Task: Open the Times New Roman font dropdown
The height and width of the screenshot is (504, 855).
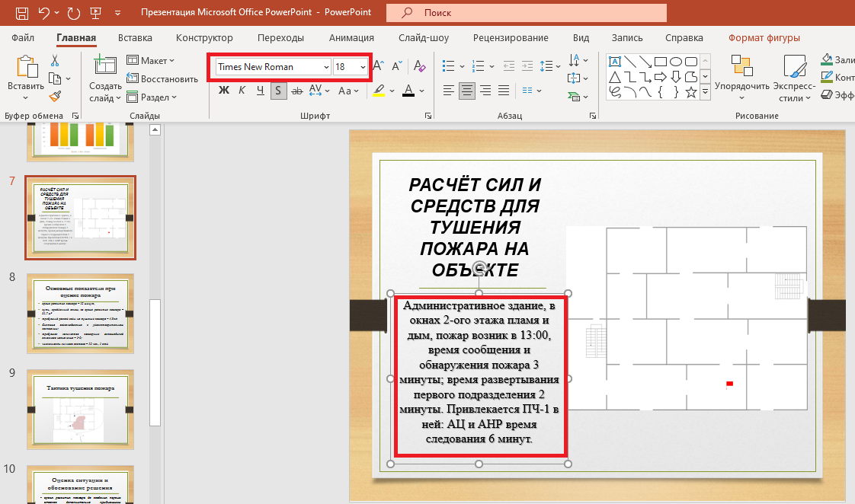Action: coord(325,67)
